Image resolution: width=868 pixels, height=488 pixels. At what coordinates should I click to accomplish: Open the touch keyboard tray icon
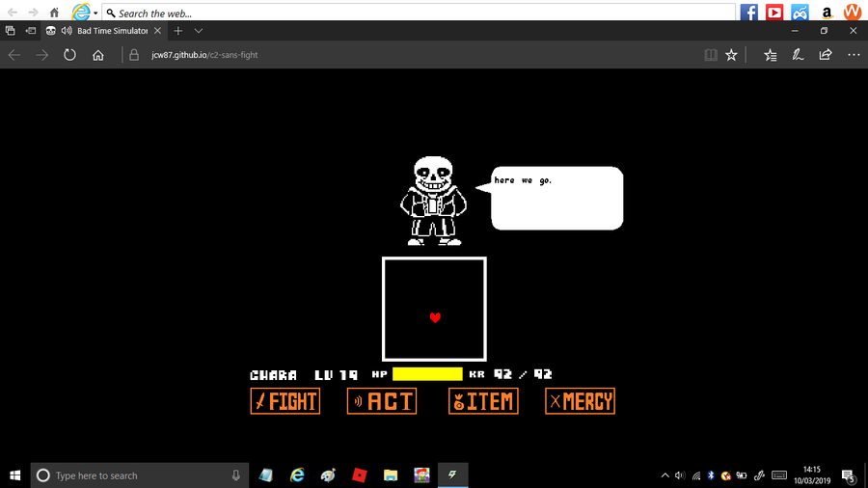[x=779, y=475]
